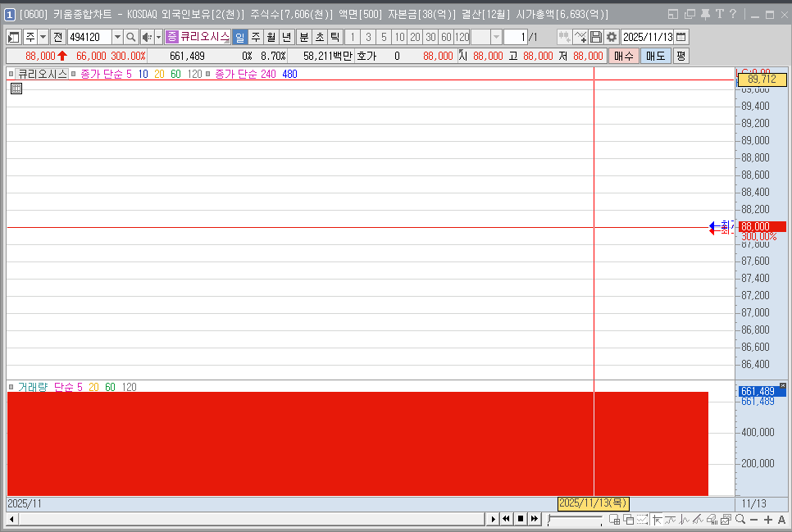The height and width of the screenshot is (532, 792).
Task: Open chart settings gear icon
Action: [x=612, y=37]
